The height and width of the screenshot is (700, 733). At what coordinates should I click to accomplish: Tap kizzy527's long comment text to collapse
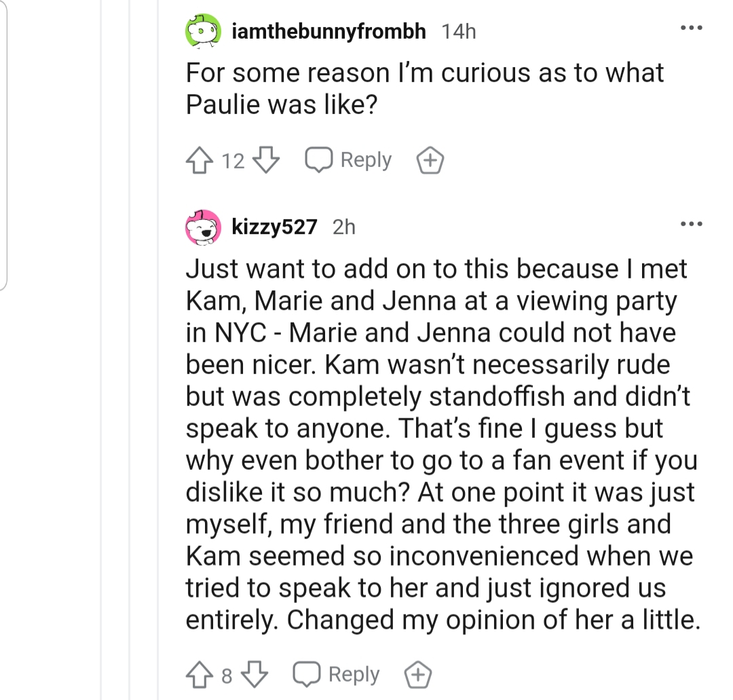(x=443, y=444)
